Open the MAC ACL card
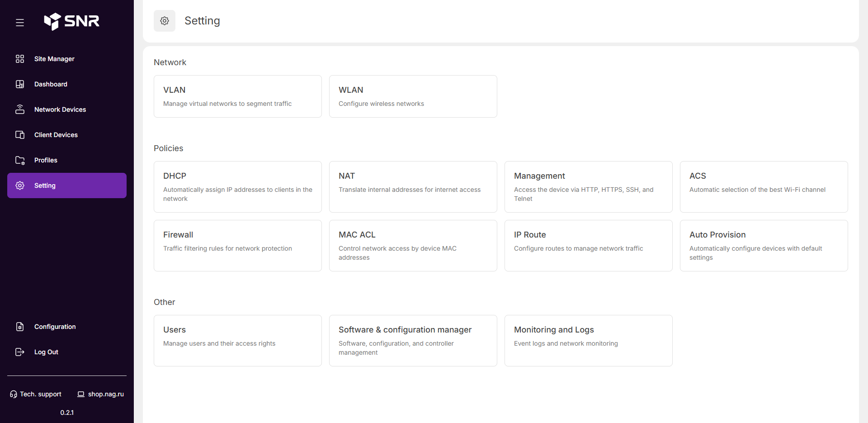Viewport: 868px width, 423px height. [413, 246]
